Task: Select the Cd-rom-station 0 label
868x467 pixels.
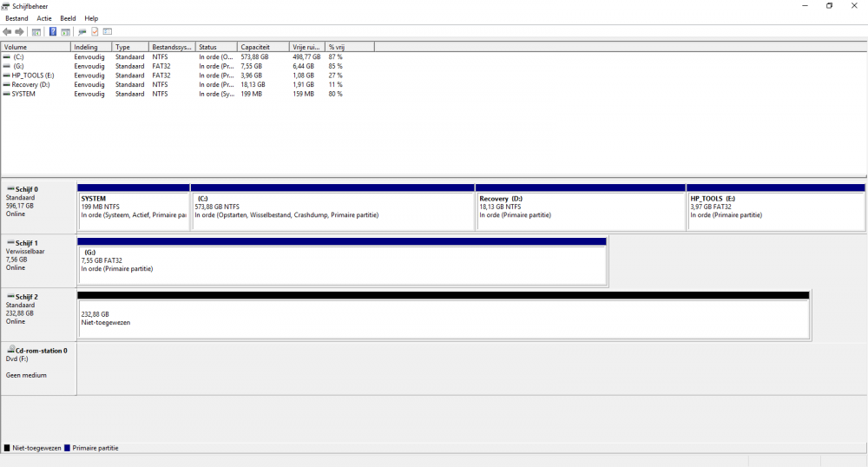Action: point(38,367)
